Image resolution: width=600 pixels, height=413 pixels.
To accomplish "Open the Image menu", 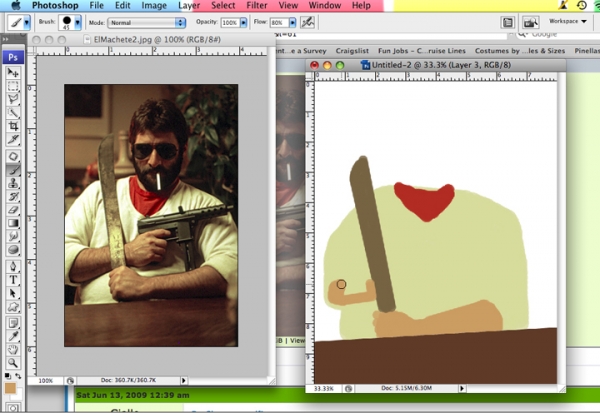I will coord(154,5).
